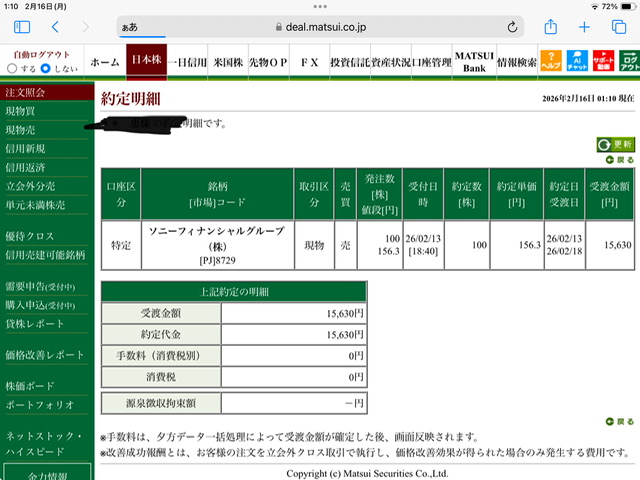The width and height of the screenshot is (640, 480).
Task: Open ネットストック・ハイスピード in the sidebar
Action: pos(43,444)
